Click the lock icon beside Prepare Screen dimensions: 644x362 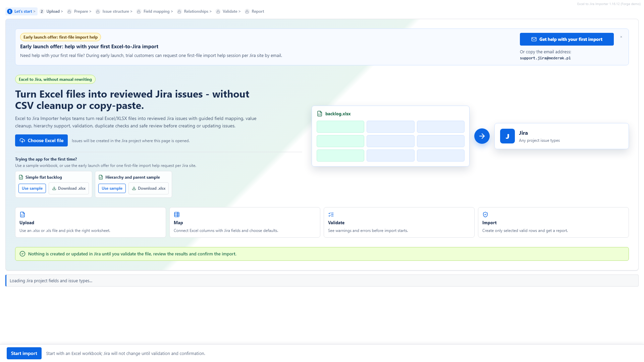[x=69, y=11]
